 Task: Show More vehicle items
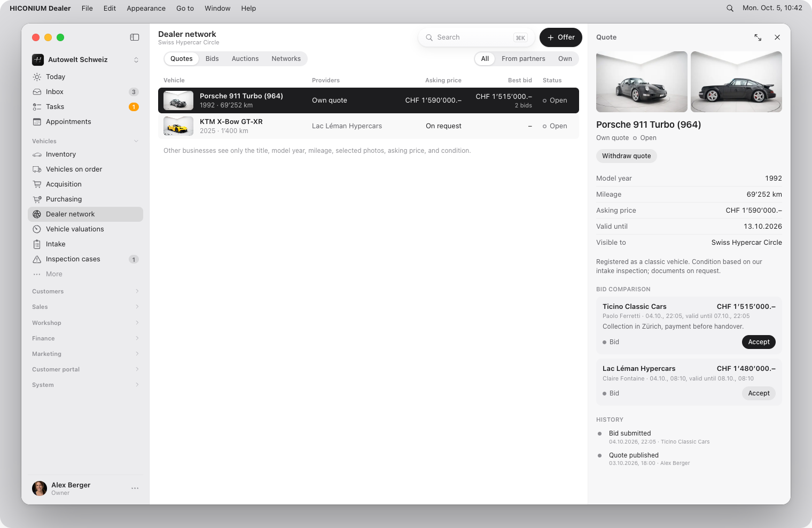(85, 274)
